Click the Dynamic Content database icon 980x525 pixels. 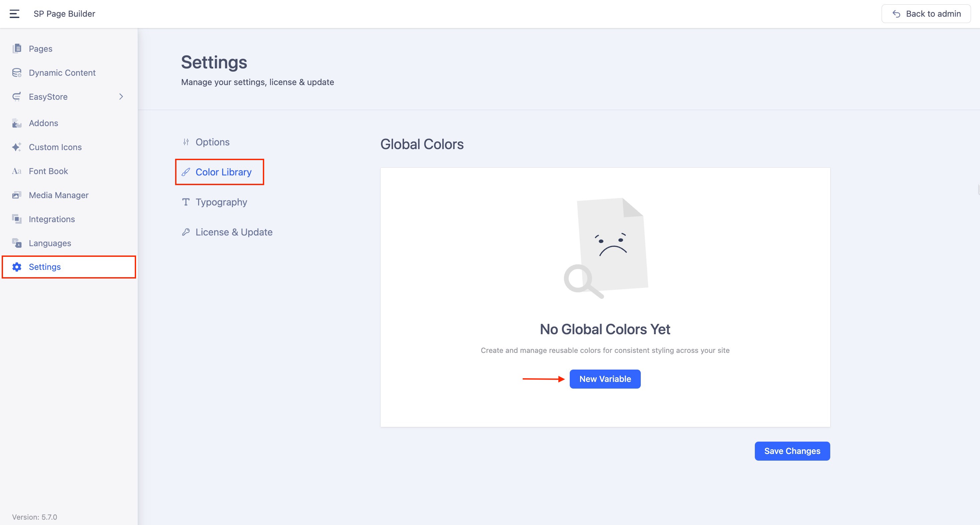(17, 73)
